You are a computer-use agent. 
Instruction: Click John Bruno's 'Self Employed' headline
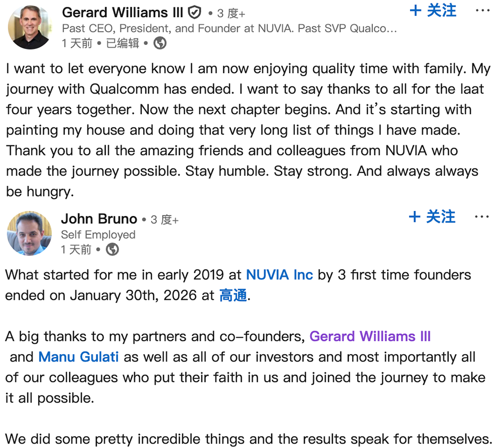point(98,235)
